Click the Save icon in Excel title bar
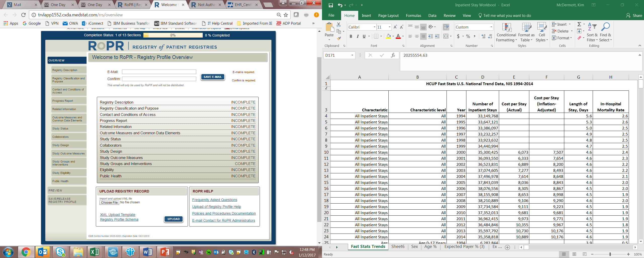This screenshot has height=258, width=644. pyautogui.click(x=331, y=5)
